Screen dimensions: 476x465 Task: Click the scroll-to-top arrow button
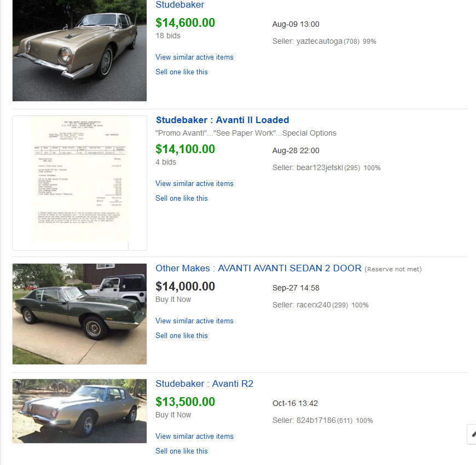coord(472,434)
